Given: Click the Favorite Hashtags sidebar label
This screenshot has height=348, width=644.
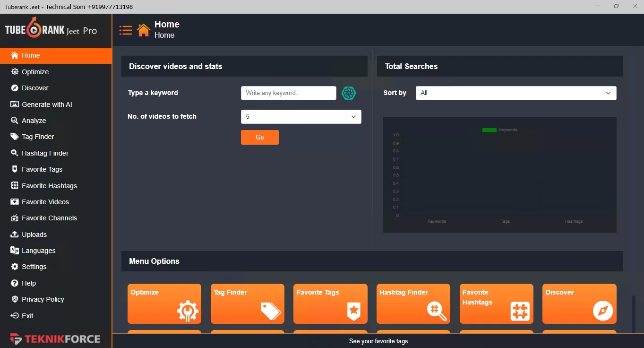Looking at the screenshot, I should pyautogui.click(x=49, y=186).
